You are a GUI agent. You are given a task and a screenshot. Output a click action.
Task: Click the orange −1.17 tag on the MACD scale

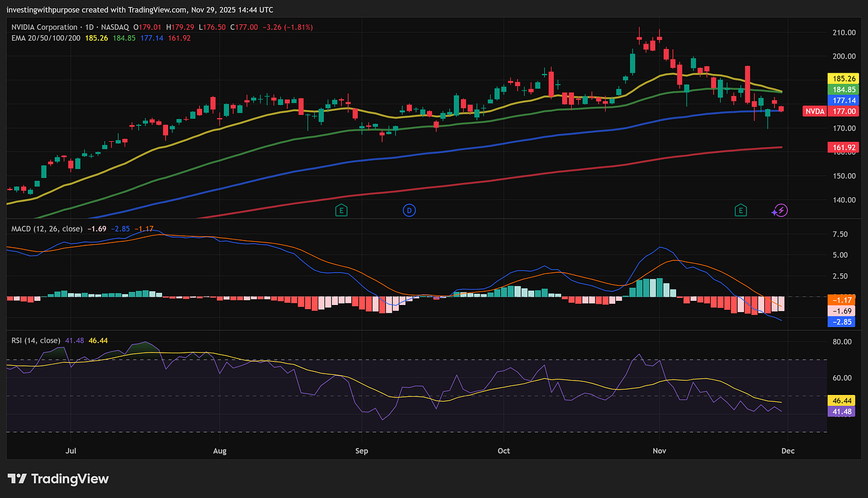(x=842, y=300)
